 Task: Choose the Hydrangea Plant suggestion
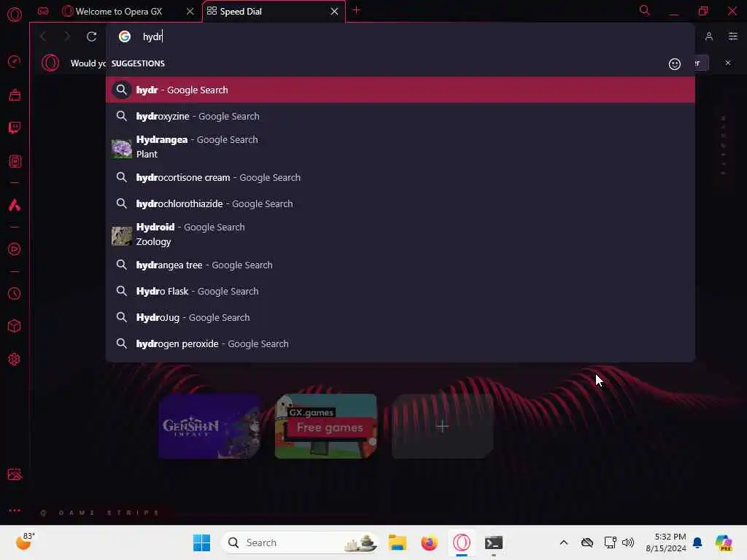(x=400, y=147)
